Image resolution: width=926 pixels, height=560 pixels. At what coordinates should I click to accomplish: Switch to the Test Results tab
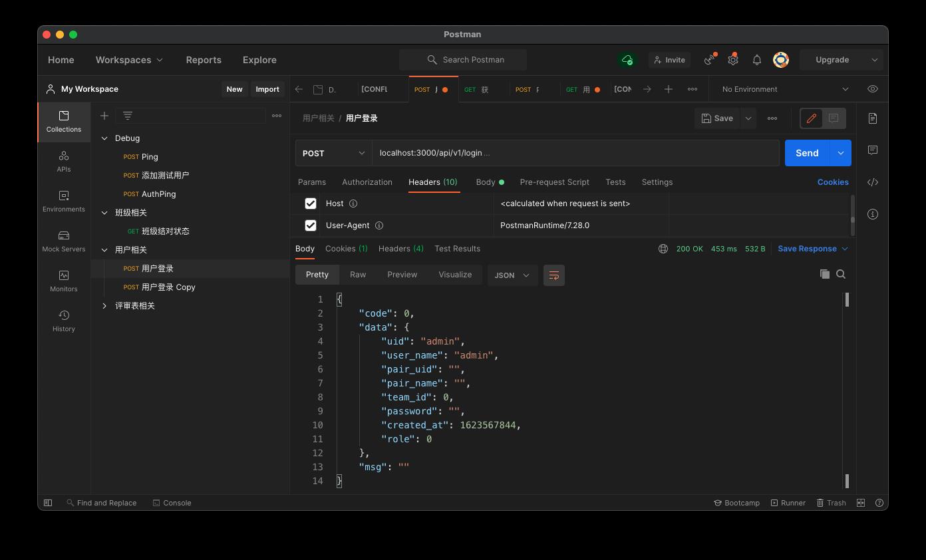(457, 249)
